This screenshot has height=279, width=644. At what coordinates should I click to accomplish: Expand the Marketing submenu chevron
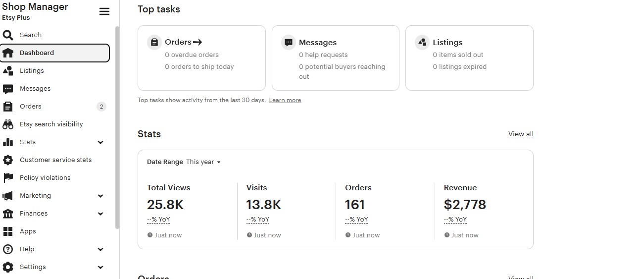(x=100, y=196)
